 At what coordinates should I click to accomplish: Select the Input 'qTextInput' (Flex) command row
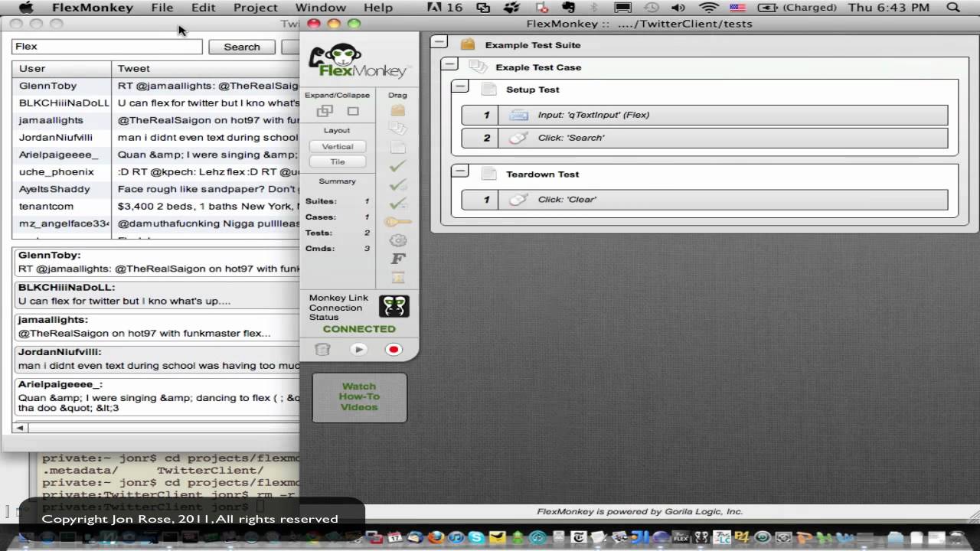click(704, 115)
